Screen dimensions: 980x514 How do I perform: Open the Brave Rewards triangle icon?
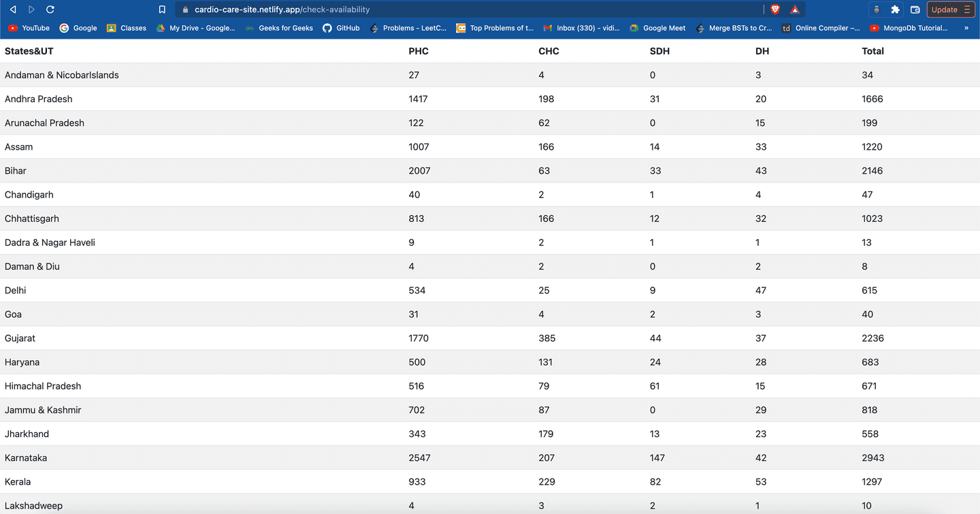pyautogui.click(x=794, y=10)
